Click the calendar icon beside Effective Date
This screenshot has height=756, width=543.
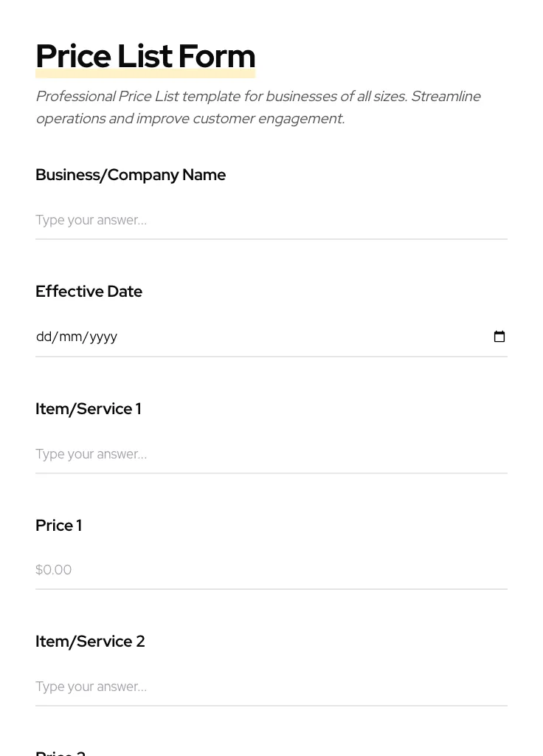coord(499,336)
